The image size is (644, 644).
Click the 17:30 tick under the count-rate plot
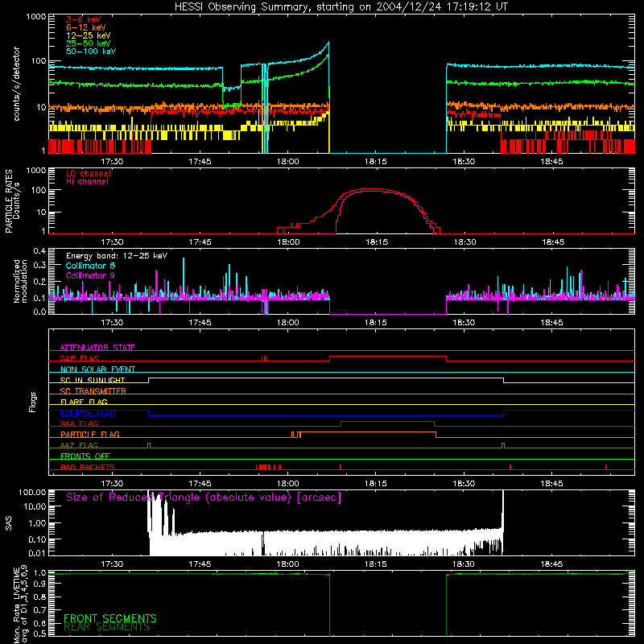click(112, 162)
